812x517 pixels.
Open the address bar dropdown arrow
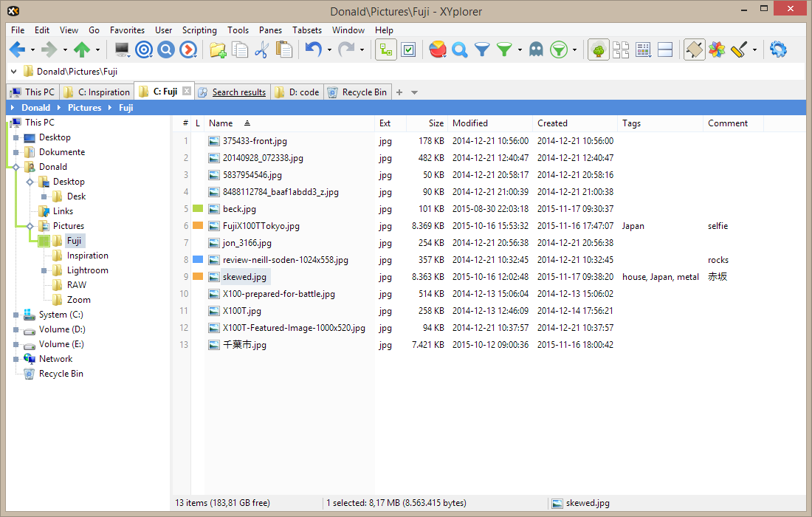tap(14, 72)
